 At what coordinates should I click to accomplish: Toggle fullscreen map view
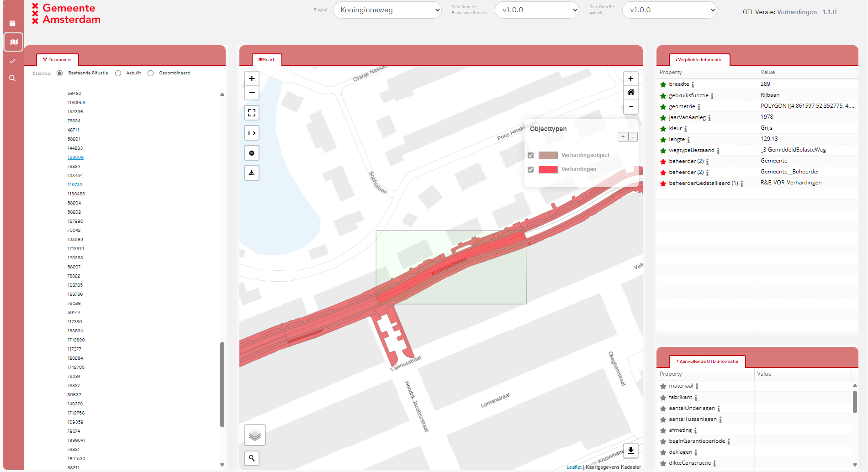(x=252, y=113)
